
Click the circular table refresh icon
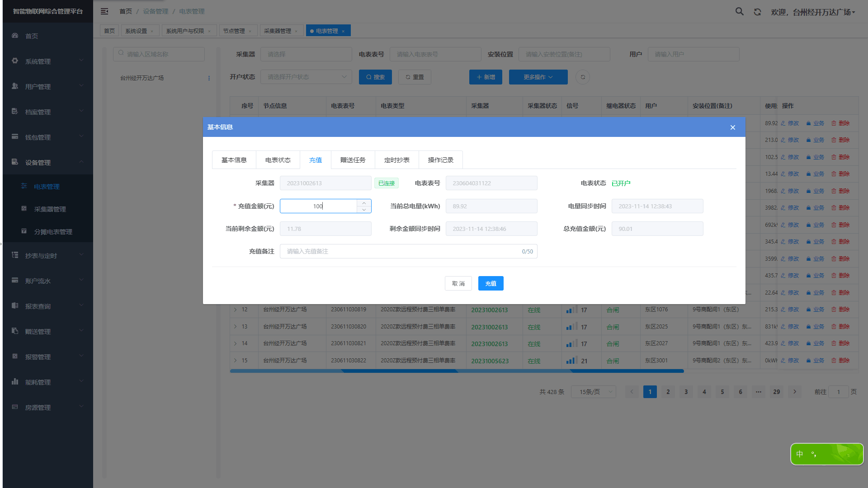(583, 77)
